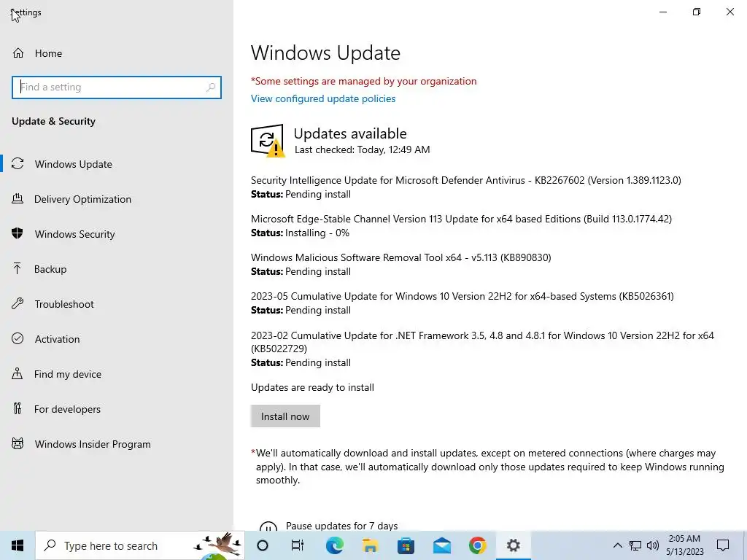Image resolution: width=747 pixels, height=560 pixels.
Task: Click the Install now button
Action: pos(285,416)
